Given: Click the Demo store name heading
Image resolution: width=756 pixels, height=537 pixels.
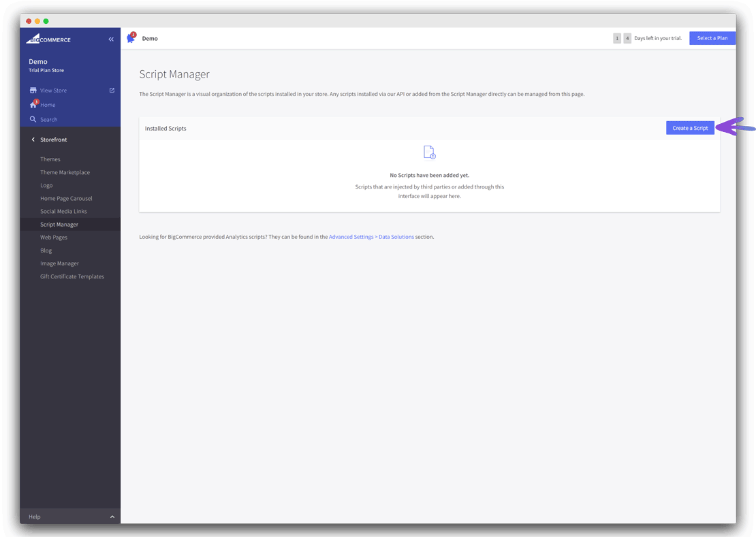Looking at the screenshot, I should (38, 61).
